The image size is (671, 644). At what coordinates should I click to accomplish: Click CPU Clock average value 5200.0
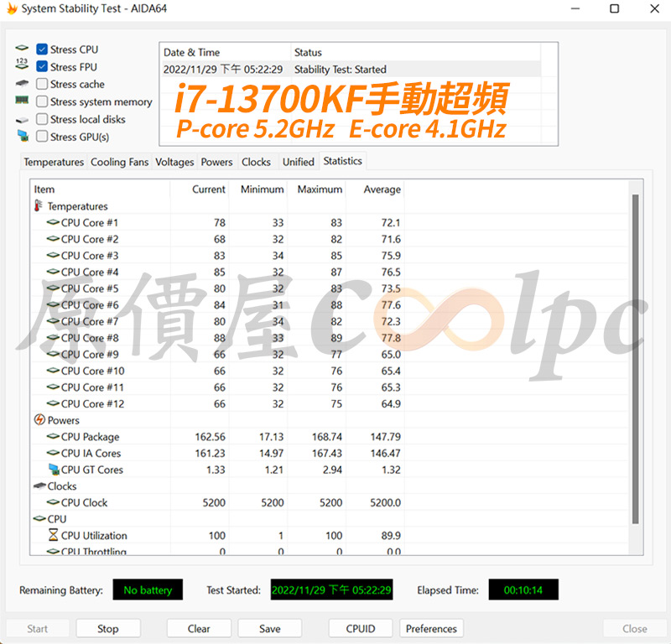point(386,502)
